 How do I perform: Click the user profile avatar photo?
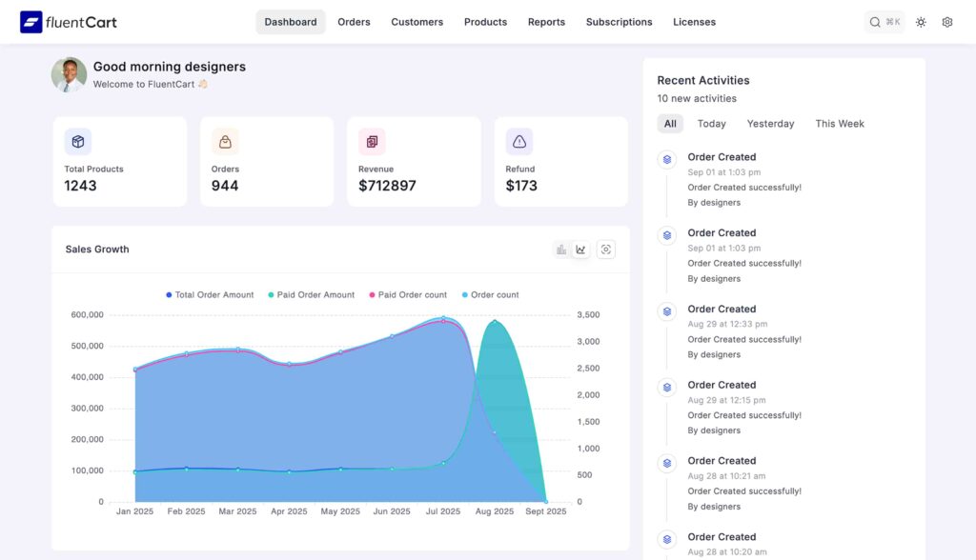tap(69, 74)
